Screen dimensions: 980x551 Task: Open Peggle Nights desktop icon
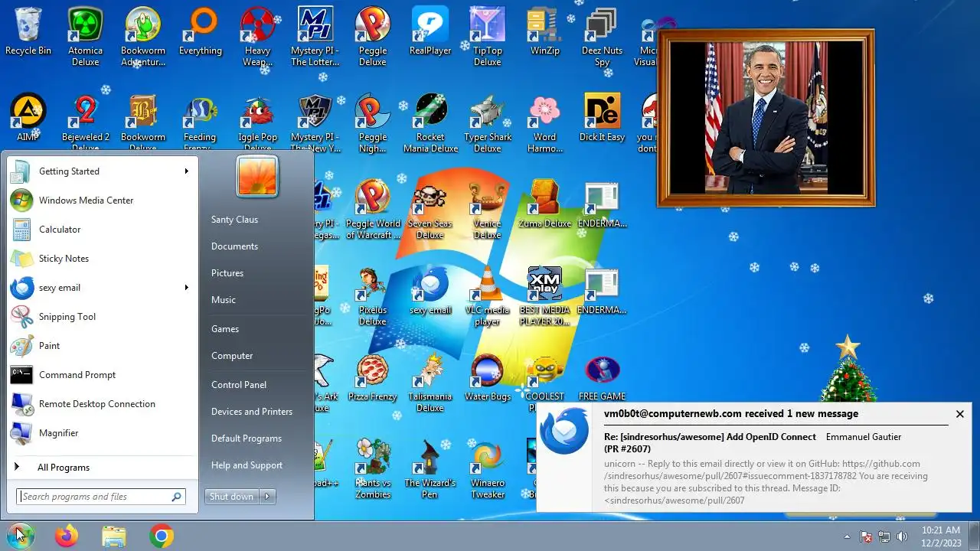[x=373, y=122]
